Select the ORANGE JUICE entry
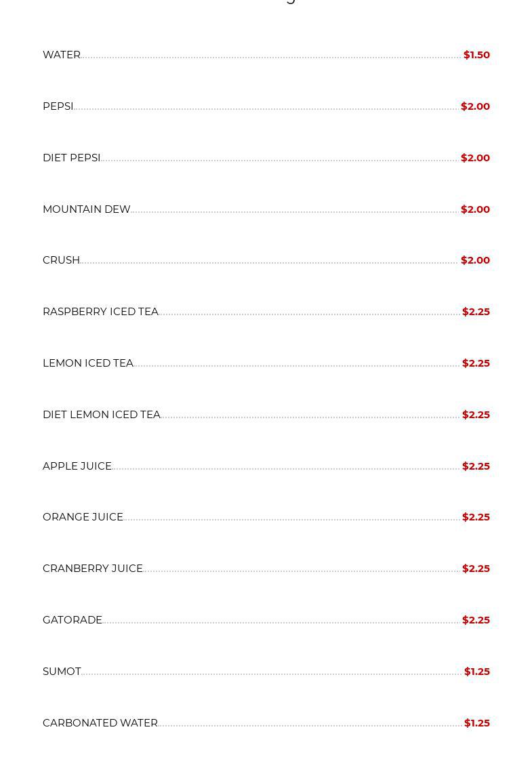Viewport: 532px width, 759px height. coord(83,517)
